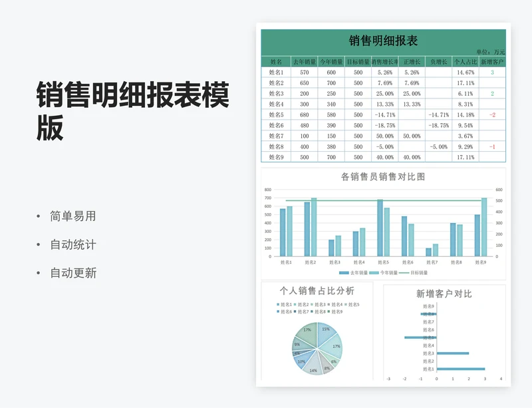Screen dimensions: 532x408
Task: Select the taller 姓名9 column in the comparison chart
Action: (484, 227)
